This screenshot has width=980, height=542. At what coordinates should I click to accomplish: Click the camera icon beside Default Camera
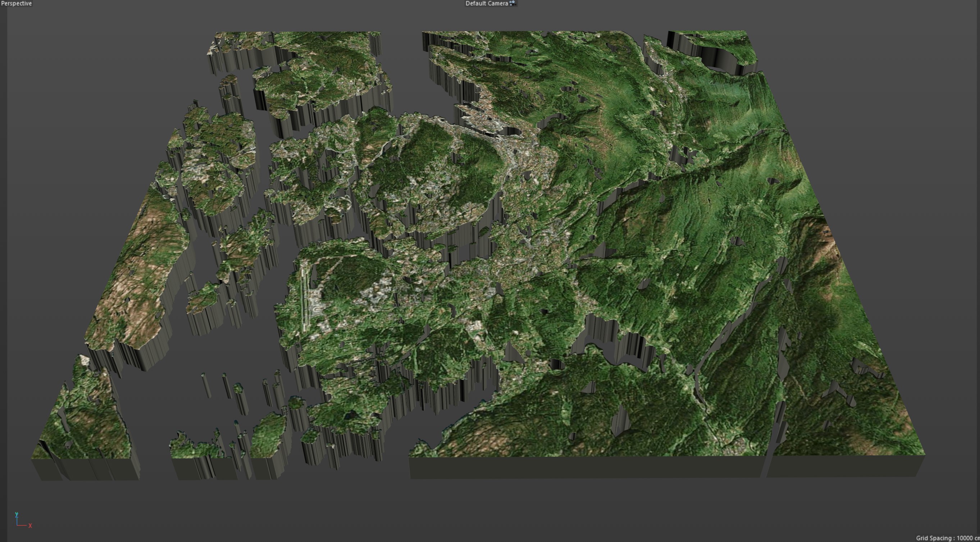pyautogui.click(x=513, y=4)
